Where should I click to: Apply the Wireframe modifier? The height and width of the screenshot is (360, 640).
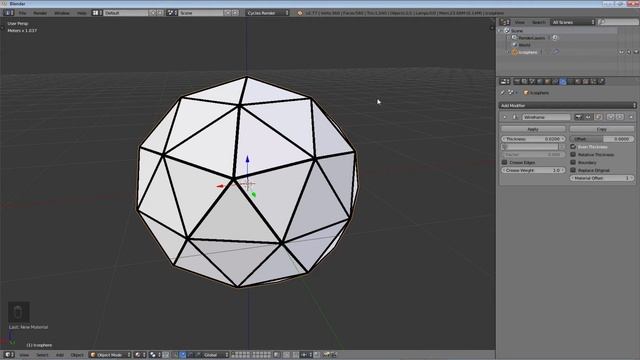click(x=533, y=129)
